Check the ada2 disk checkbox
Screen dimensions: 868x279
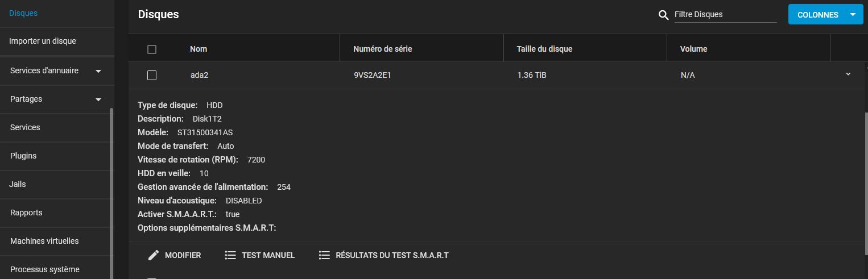coord(152,75)
